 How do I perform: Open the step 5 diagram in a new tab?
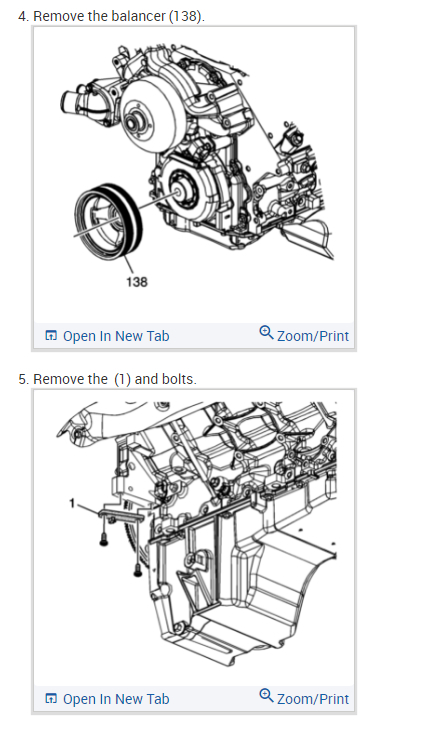pyautogui.click(x=107, y=698)
